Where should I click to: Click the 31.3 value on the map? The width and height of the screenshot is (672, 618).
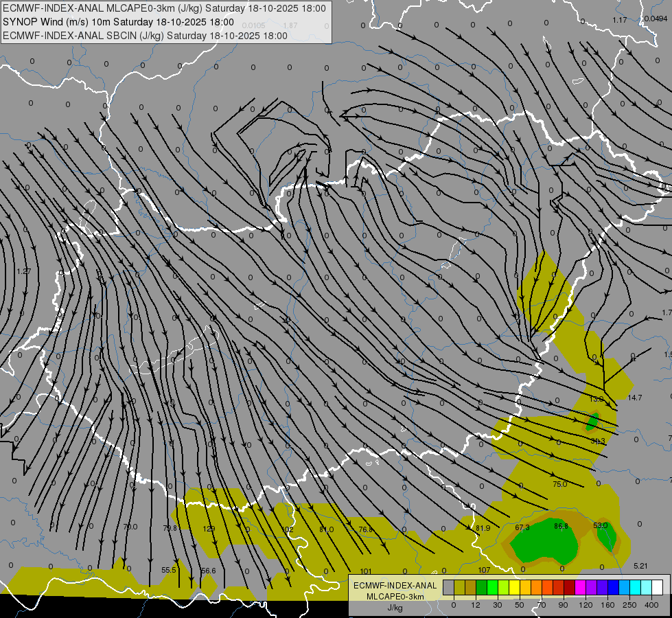[597, 441]
